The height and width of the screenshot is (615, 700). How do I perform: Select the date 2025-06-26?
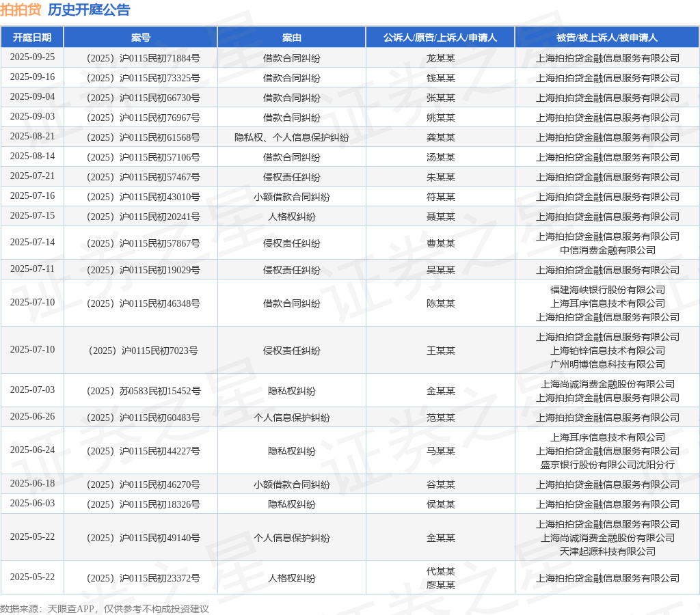click(x=33, y=416)
